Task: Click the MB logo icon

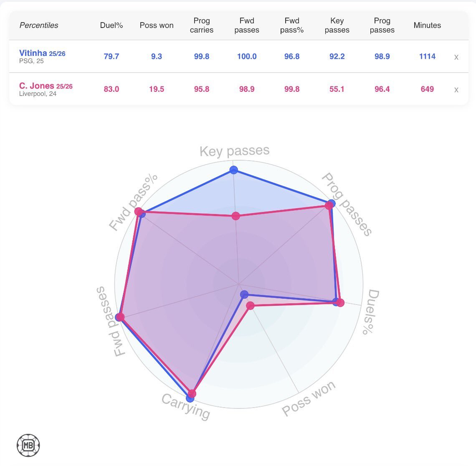Action: (x=28, y=445)
